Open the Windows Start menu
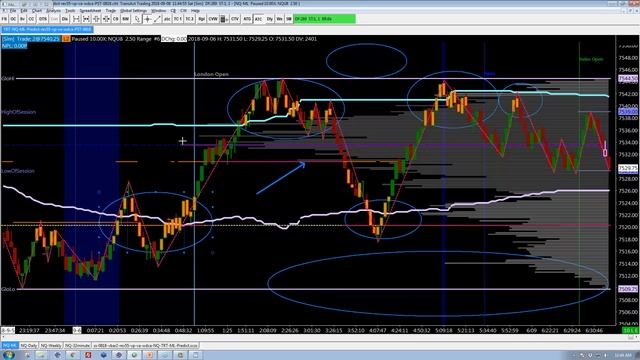Screen dimensions: 640x360 click(x=9, y=354)
